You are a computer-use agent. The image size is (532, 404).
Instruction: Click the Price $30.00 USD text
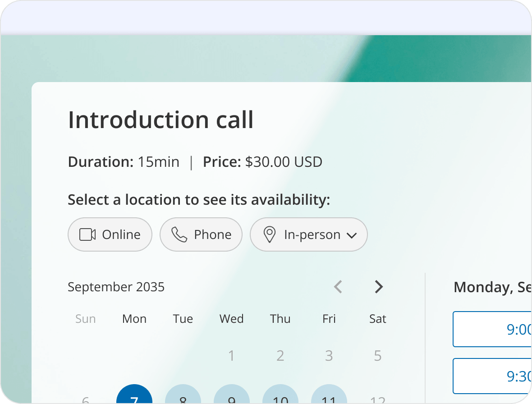[262, 162]
